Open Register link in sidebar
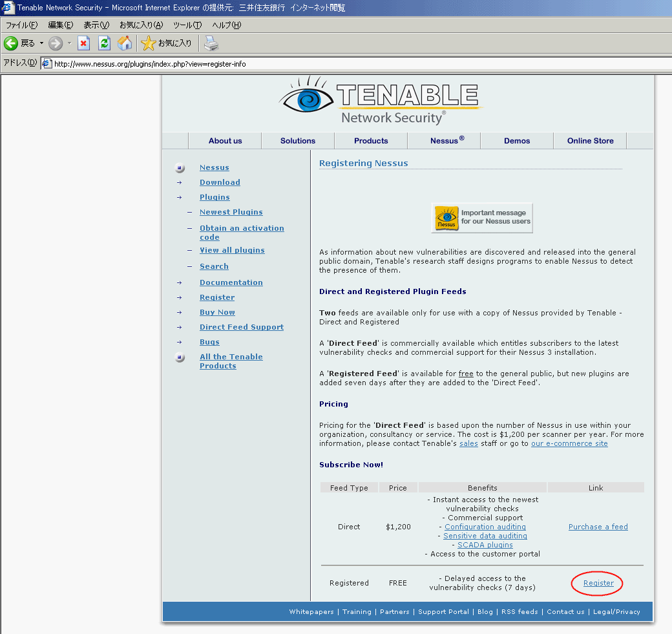 click(x=217, y=297)
